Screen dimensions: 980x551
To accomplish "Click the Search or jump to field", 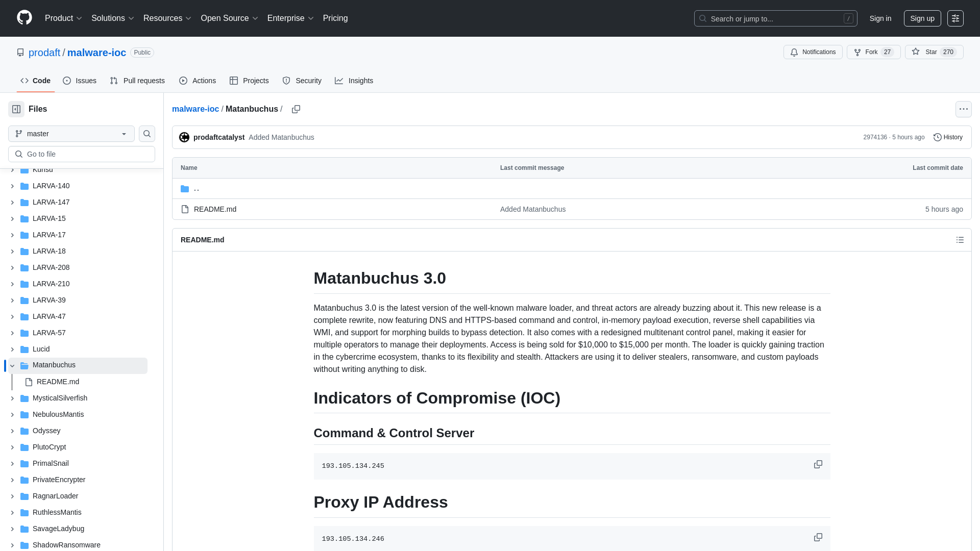I will [x=775, y=18].
